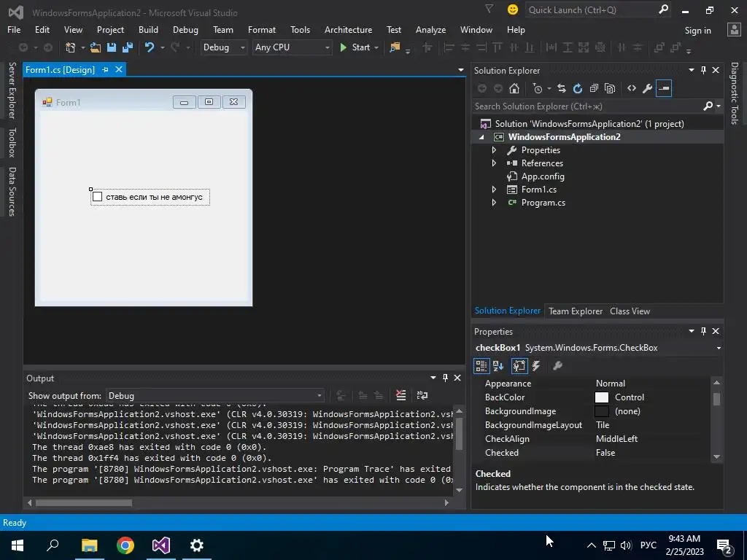Open the File menu
The image size is (747, 560).
coord(14,29)
